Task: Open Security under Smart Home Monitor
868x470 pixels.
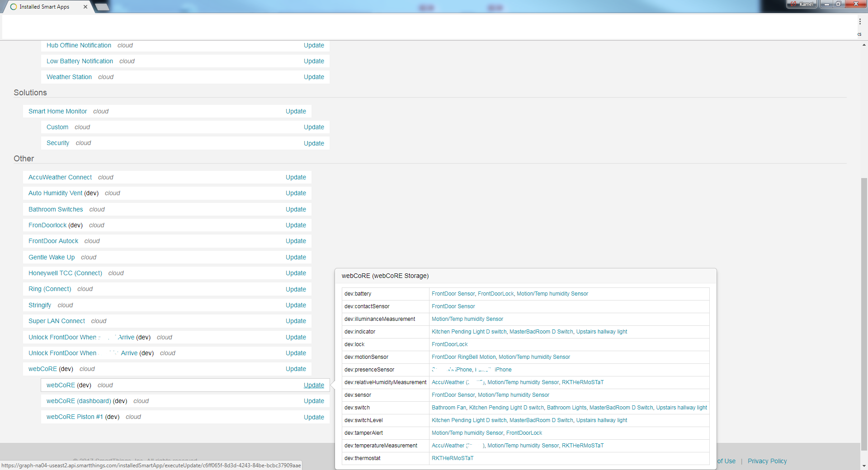Action: click(58, 143)
